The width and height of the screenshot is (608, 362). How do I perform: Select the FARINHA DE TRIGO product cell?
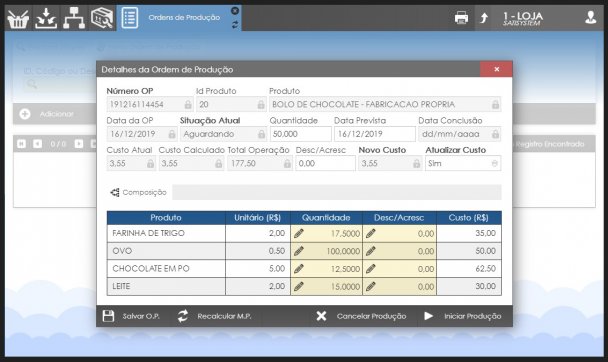pos(166,233)
